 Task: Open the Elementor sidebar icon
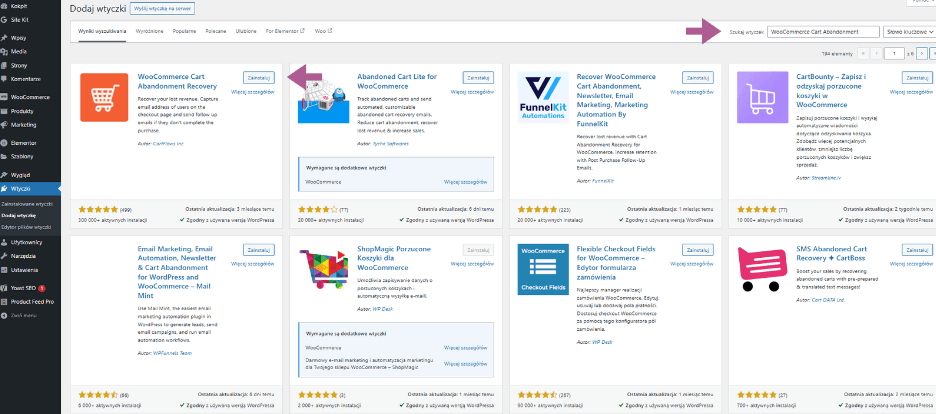click(4, 143)
